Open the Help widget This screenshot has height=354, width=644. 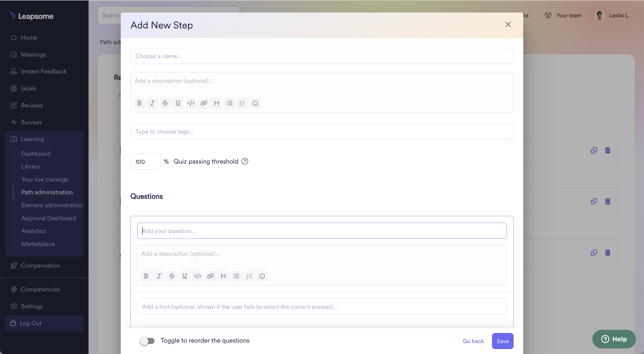[x=614, y=339]
